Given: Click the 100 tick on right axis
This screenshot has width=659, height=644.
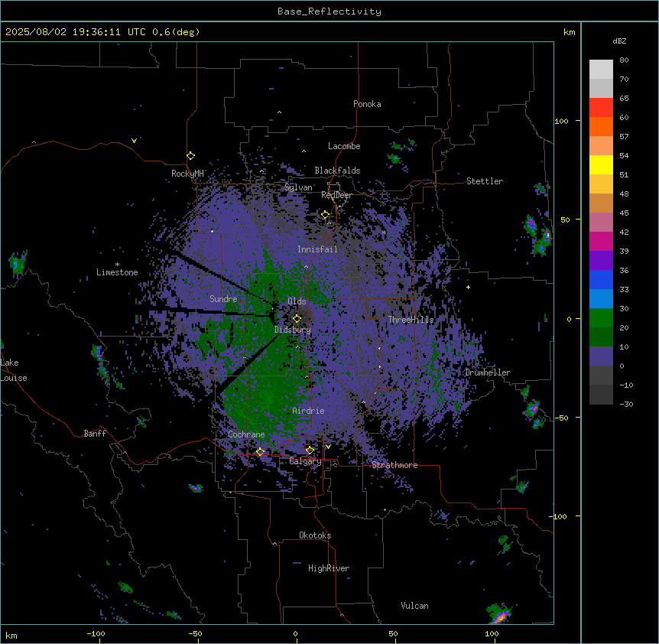Looking at the screenshot, I should click(x=561, y=122).
